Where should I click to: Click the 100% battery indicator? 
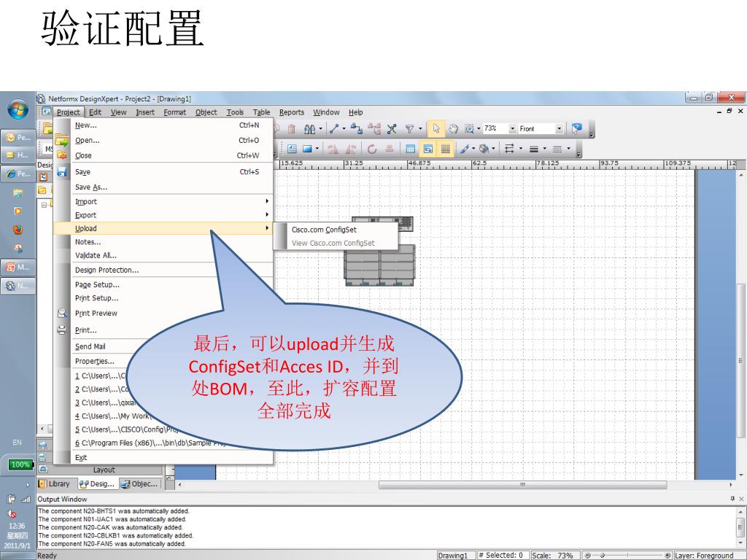click(x=20, y=464)
